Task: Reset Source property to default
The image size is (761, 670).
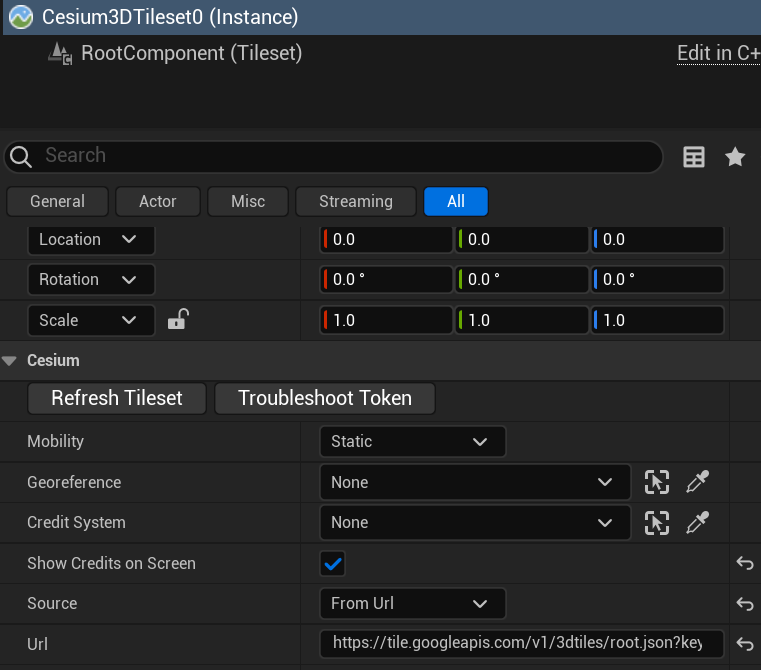Action: point(745,604)
